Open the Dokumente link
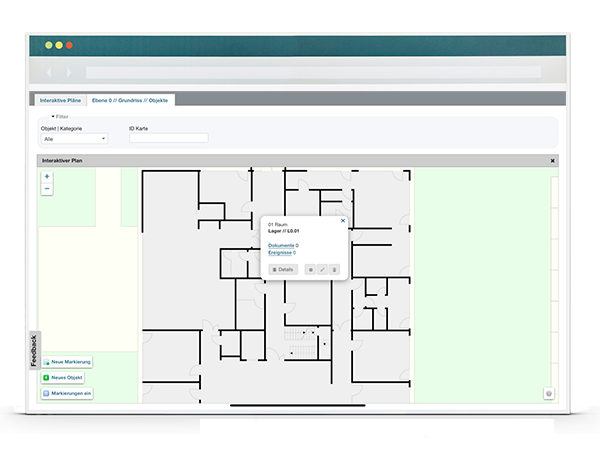Viewport: 600px width, 459px height. 281,245
